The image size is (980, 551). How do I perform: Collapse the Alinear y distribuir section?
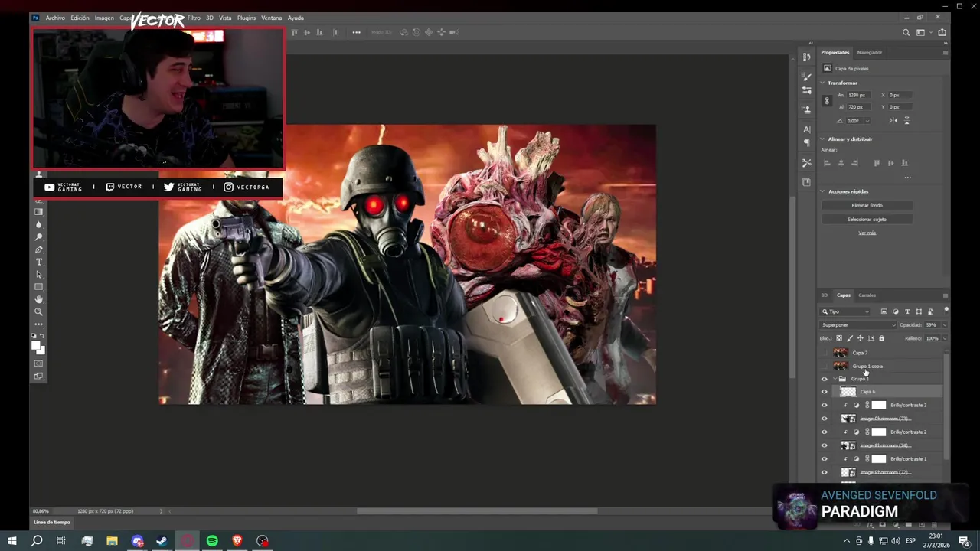coord(822,139)
